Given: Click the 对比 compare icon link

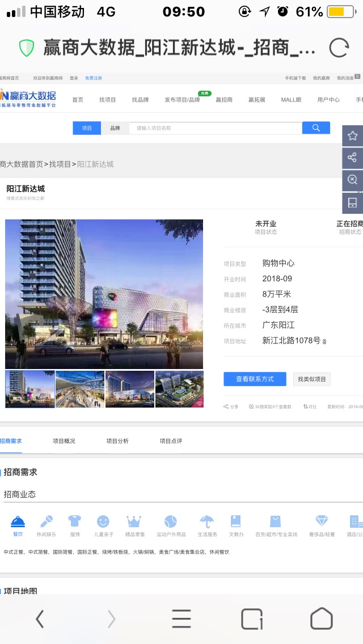Looking at the screenshot, I should coord(310,406).
